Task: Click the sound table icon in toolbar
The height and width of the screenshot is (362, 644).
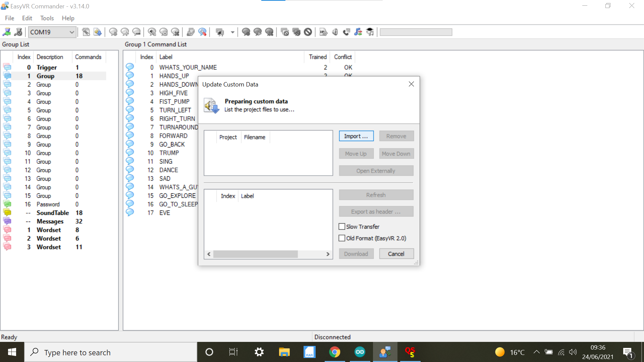Action: pos(359,32)
